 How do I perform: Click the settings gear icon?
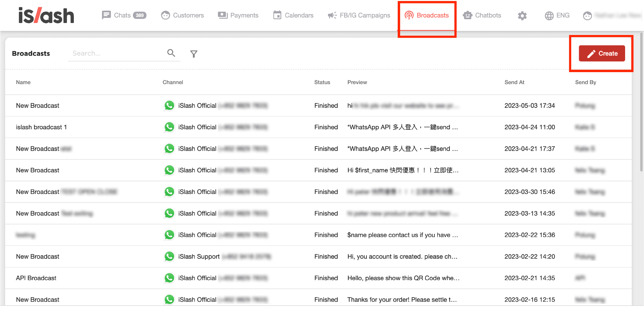pyautogui.click(x=522, y=16)
